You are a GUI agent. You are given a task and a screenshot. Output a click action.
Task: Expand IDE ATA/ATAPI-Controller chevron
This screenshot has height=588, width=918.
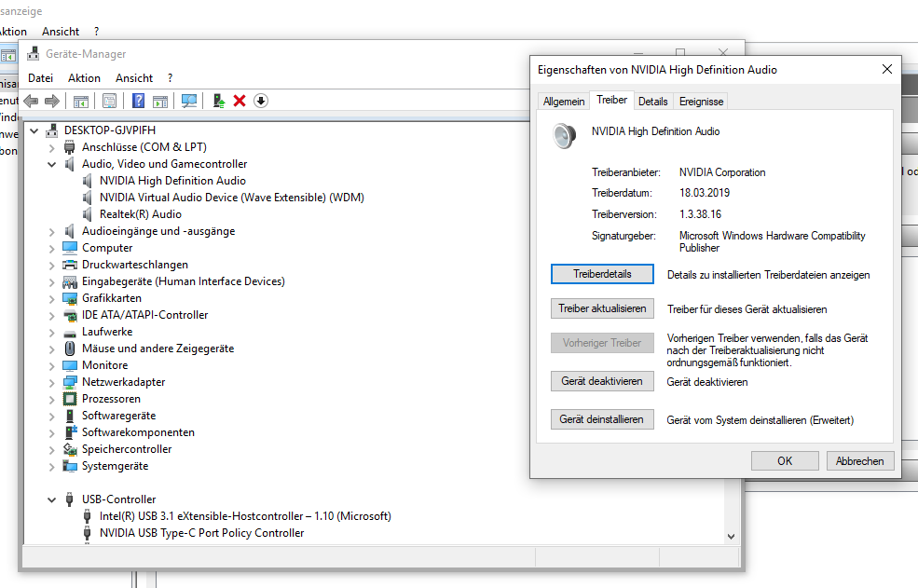pyautogui.click(x=51, y=316)
